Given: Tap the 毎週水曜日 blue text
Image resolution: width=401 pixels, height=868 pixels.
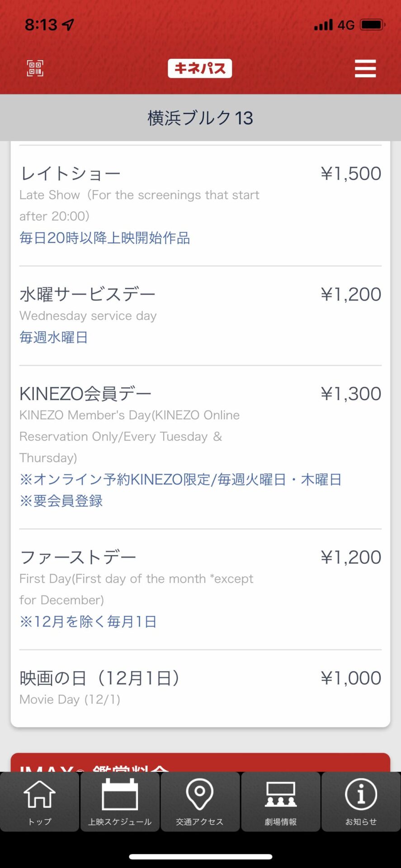Looking at the screenshot, I should click(53, 337).
